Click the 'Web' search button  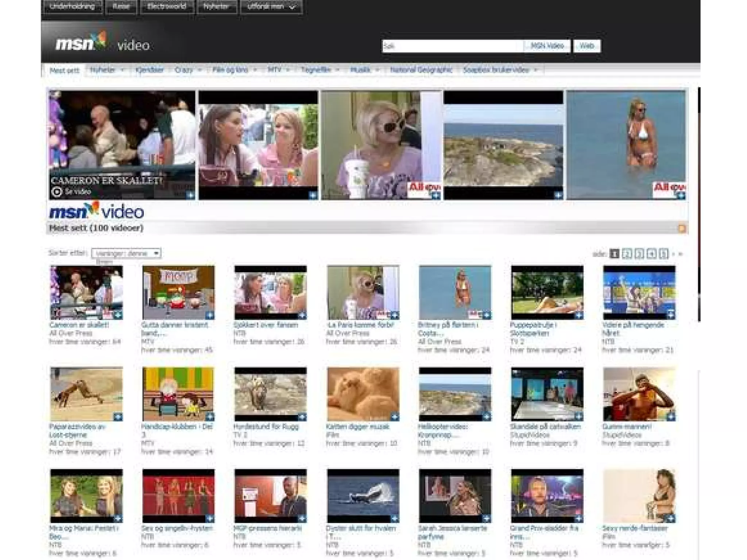point(587,46)
